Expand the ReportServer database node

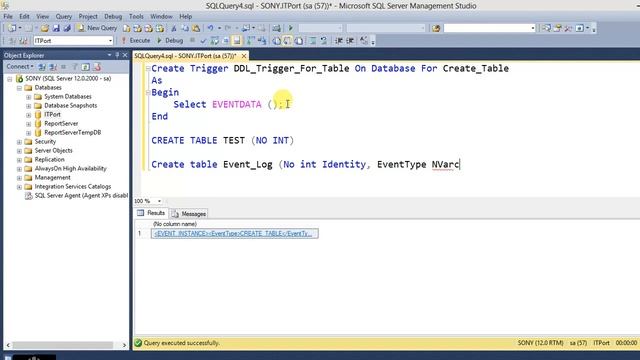click(29, 124)
